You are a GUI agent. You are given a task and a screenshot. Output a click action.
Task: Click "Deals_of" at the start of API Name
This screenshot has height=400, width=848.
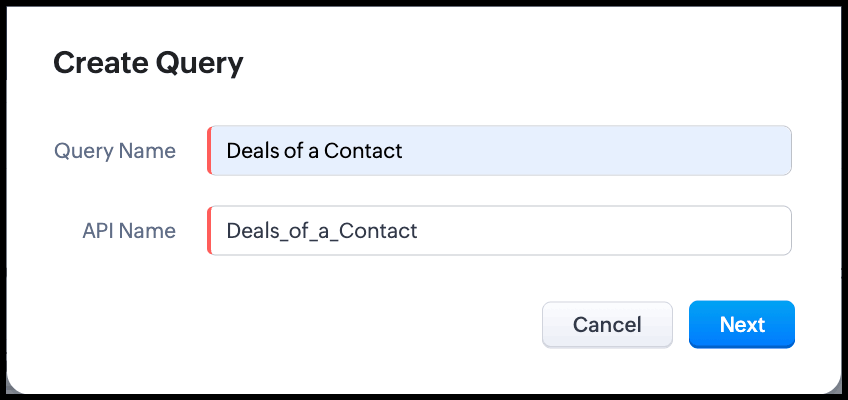tap(260, 231)
